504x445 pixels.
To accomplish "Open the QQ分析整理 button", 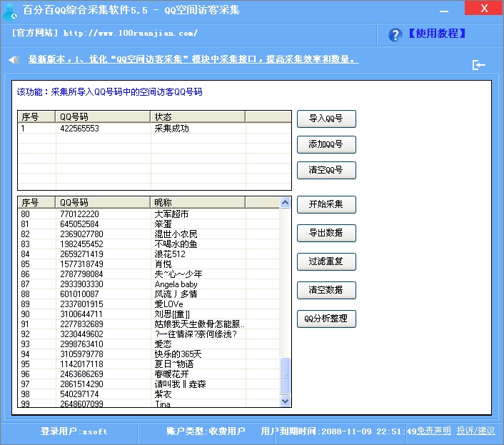I will [x=326, y=319].
